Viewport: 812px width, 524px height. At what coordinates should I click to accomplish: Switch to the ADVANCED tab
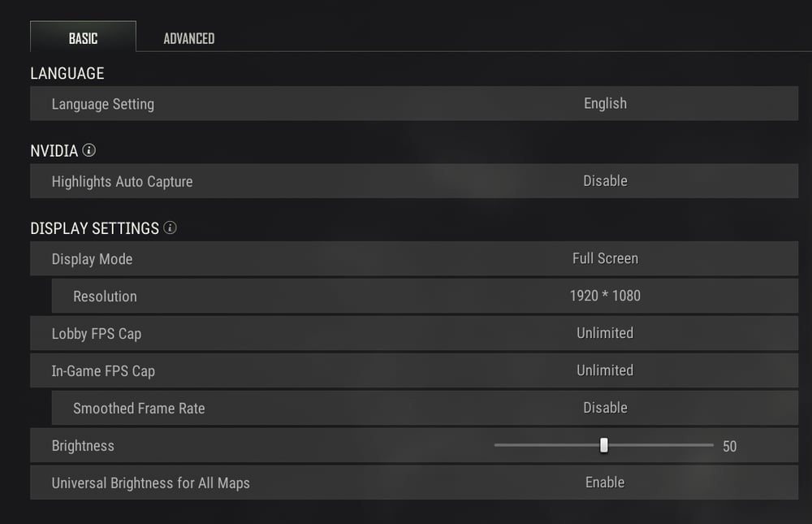coord(188,37)
